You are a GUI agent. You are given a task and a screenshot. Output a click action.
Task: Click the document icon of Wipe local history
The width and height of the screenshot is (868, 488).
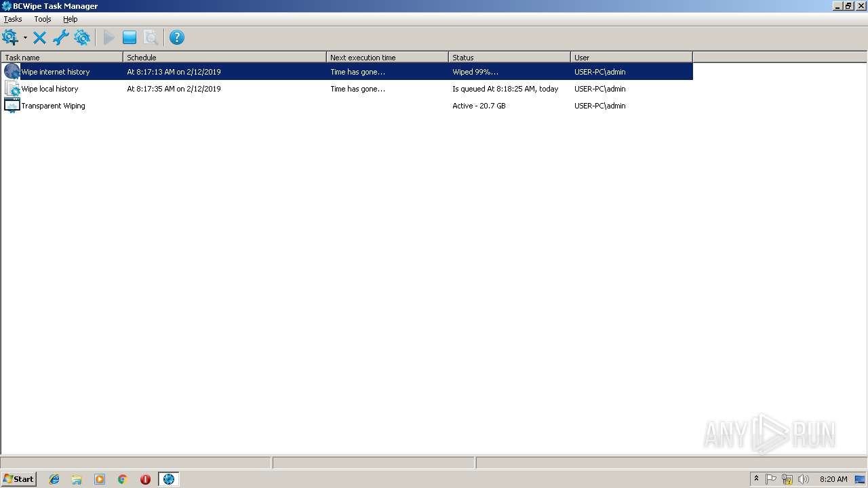(12, 88)
